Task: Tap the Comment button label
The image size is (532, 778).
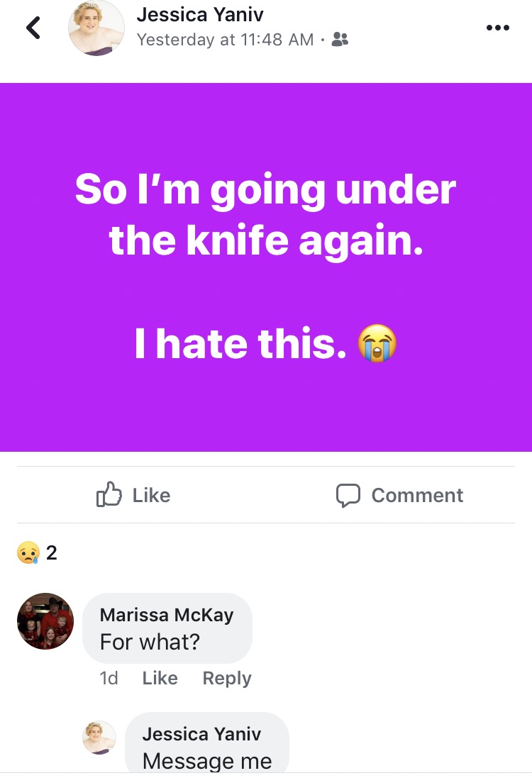Action: click(x=417, y=495)
